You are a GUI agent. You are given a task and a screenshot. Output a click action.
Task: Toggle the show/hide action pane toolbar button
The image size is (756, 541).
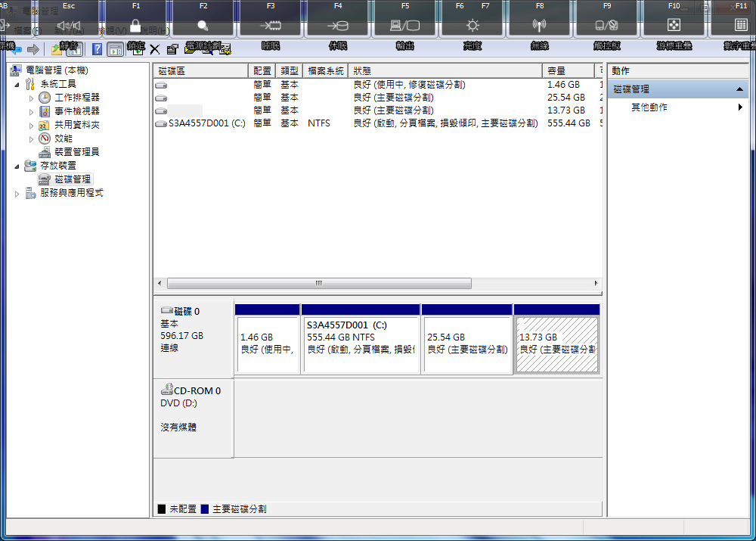115,49
